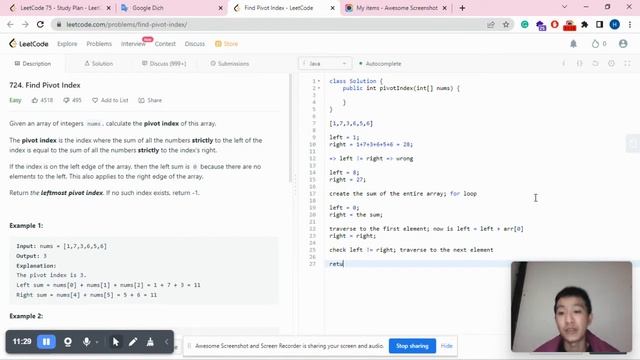640x360 pixels.
Task: Open the Discuss nav item
Action: tap(195, 44)
